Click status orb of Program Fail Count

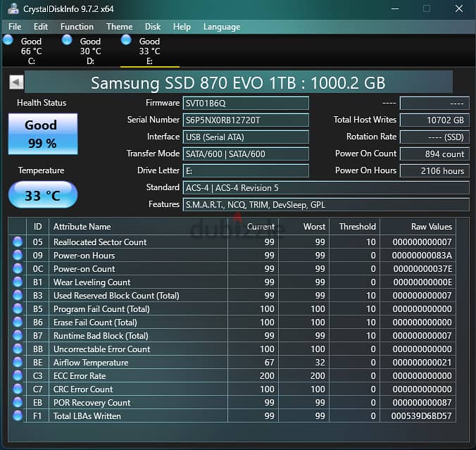click(18, 308)
